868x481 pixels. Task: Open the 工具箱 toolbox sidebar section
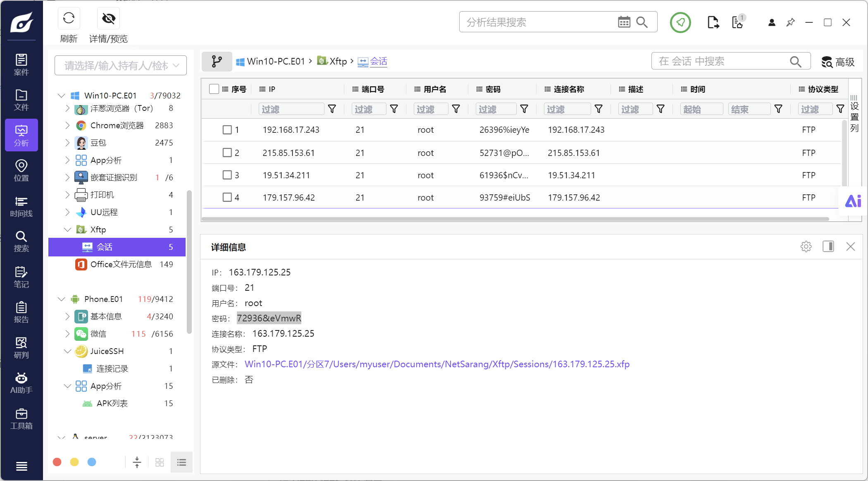click(x=21, y=418)
